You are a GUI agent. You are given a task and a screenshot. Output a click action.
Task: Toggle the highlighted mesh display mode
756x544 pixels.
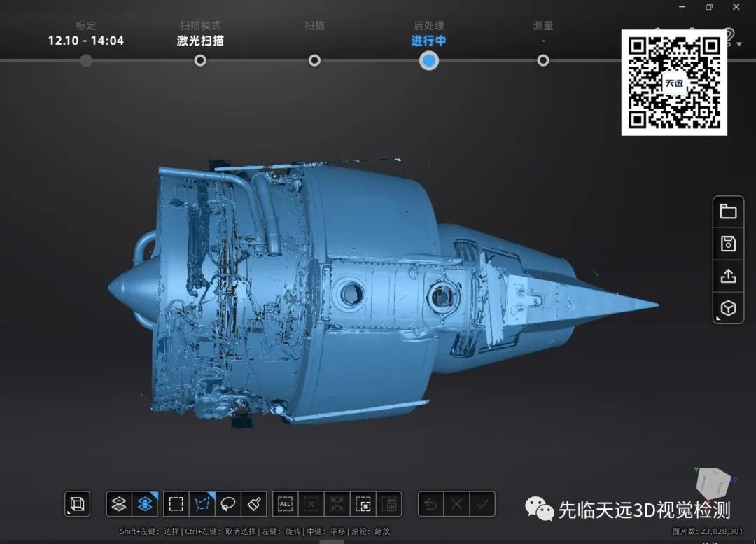pyautogui.click(x=144, y=504)
